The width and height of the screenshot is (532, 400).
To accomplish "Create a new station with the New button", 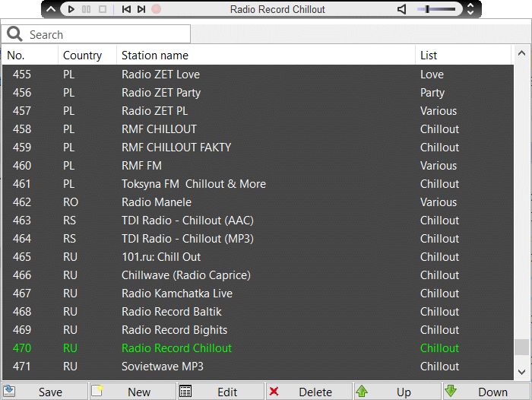I will 132,392.
